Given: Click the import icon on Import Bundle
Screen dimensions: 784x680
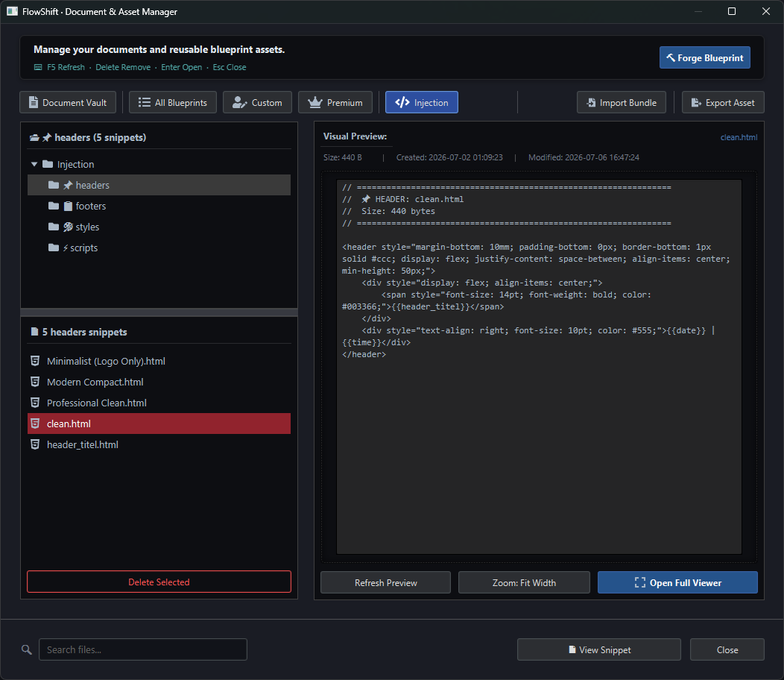Looking at the screenshot, I should point(591,103).
